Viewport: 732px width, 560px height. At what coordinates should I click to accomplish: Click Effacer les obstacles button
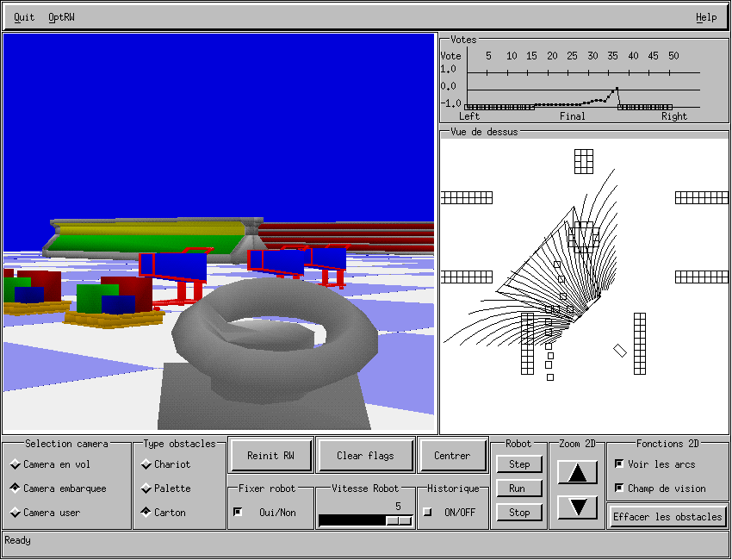click(667, 517)
